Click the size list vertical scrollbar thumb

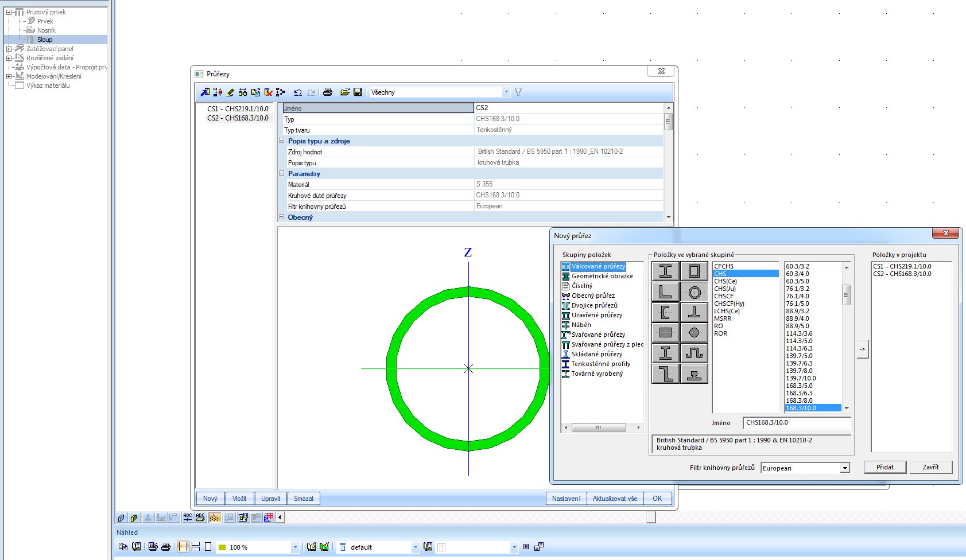(x=846, y=294)
